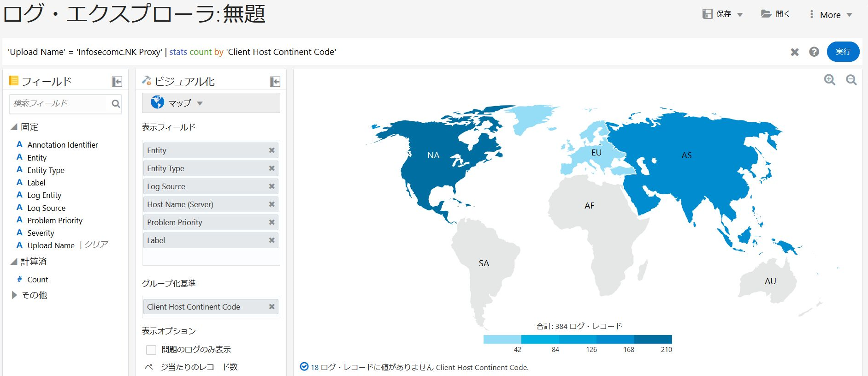The image size is (868, 376).
Task: Remove Label from display fields
Action: click(272, 240)
